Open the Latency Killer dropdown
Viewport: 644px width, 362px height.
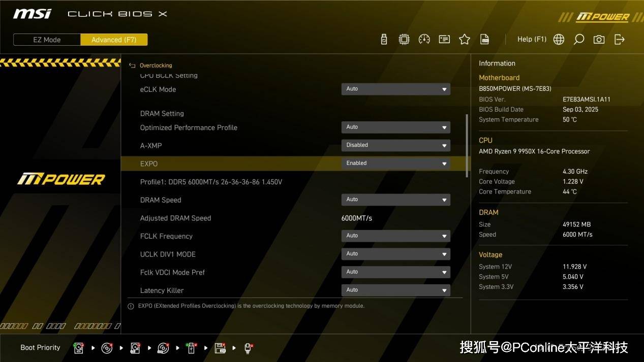click(x=395, y=290)
